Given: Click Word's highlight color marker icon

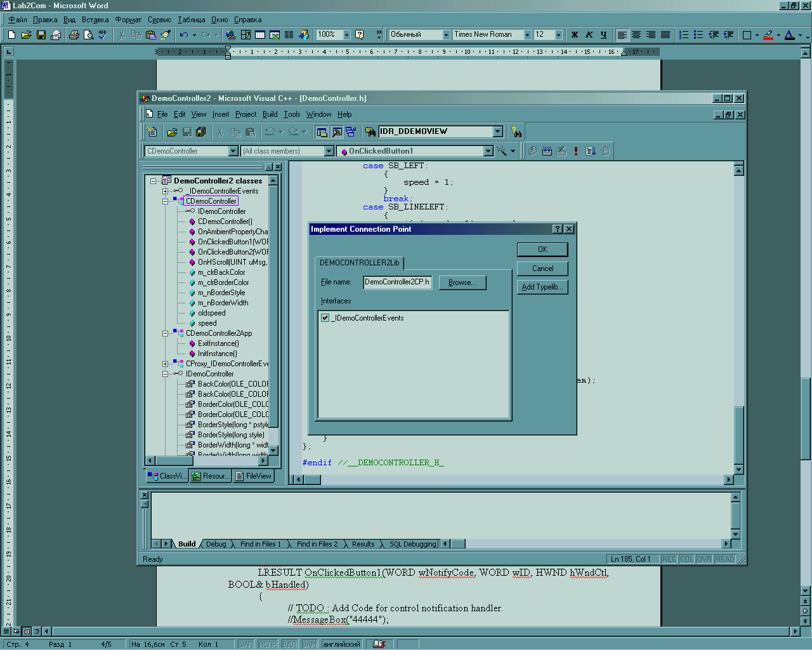Looking at the screenshot, I should click(x=768, y=35).
